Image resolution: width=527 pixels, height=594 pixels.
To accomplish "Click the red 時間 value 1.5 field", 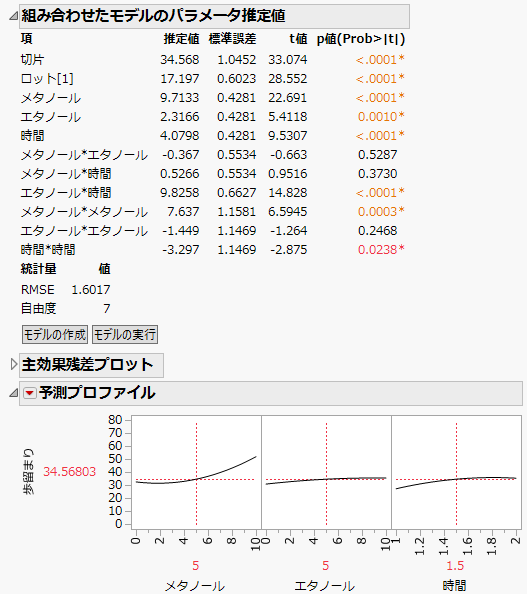I will point(455,566).
